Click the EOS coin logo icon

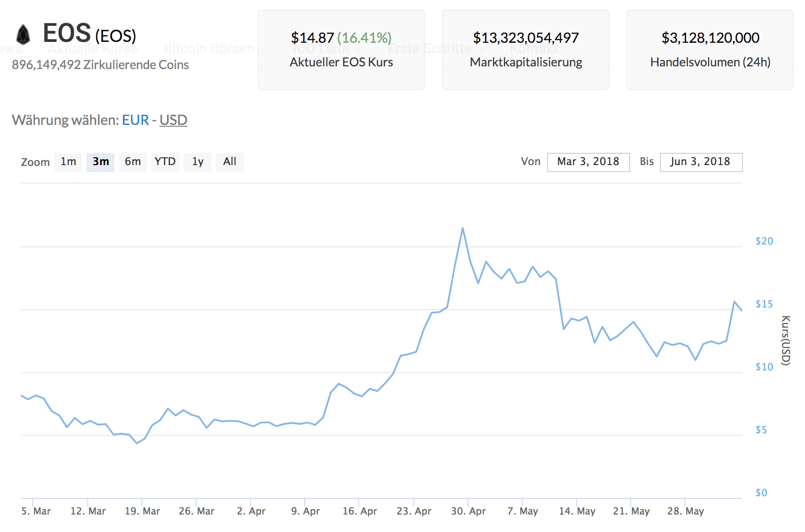23,35
